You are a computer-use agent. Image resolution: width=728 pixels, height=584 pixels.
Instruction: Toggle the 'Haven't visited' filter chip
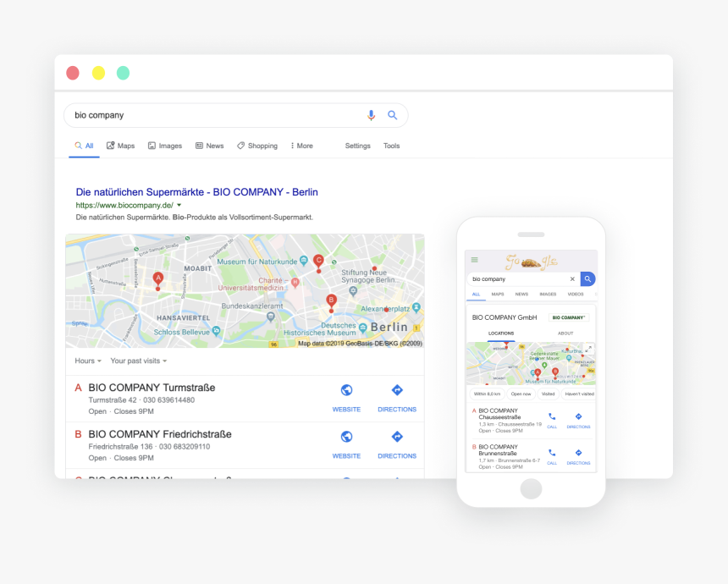pos(578,394)
